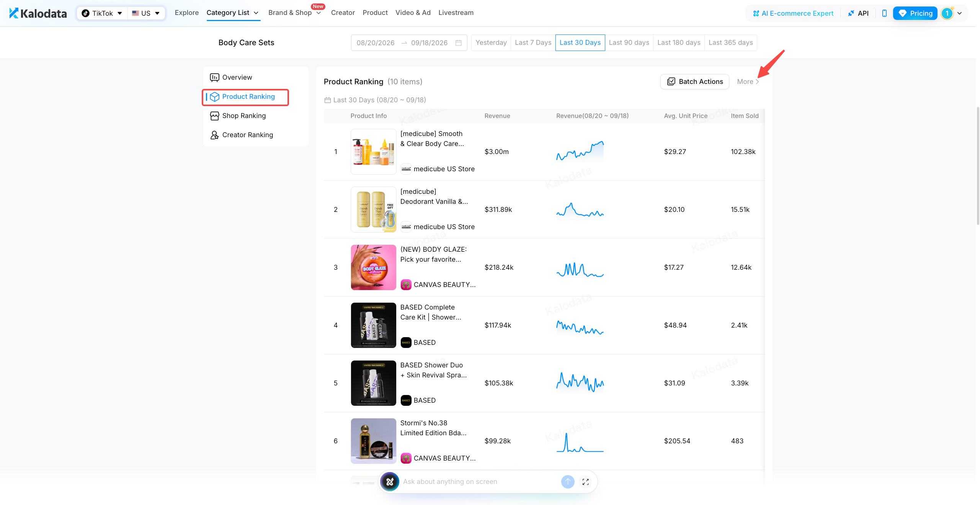The width and height of the screenshot is (980, 505).
Task: Open the Creator menu item
Action: (343, 13)
